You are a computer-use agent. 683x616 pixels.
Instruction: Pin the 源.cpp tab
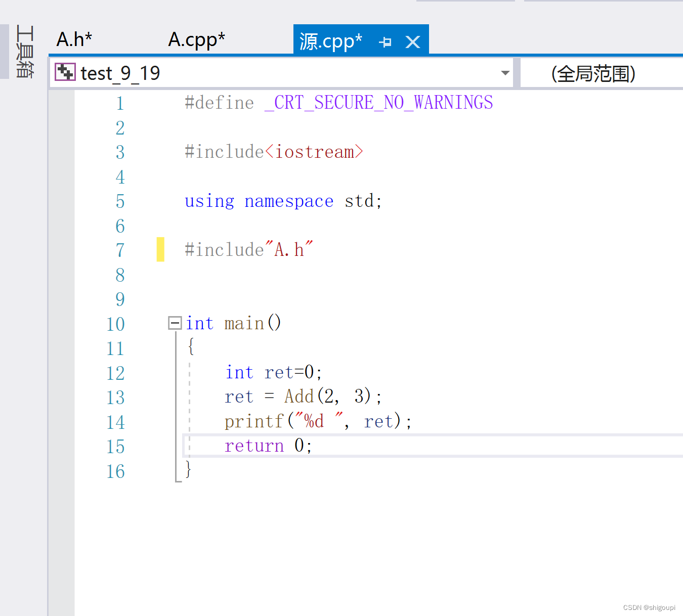point(385,42)
